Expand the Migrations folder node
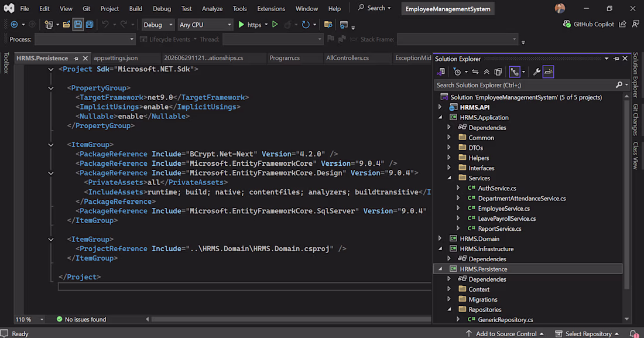Image resolution: width=644 pixels, height=338 pixels. click(449, 299)
